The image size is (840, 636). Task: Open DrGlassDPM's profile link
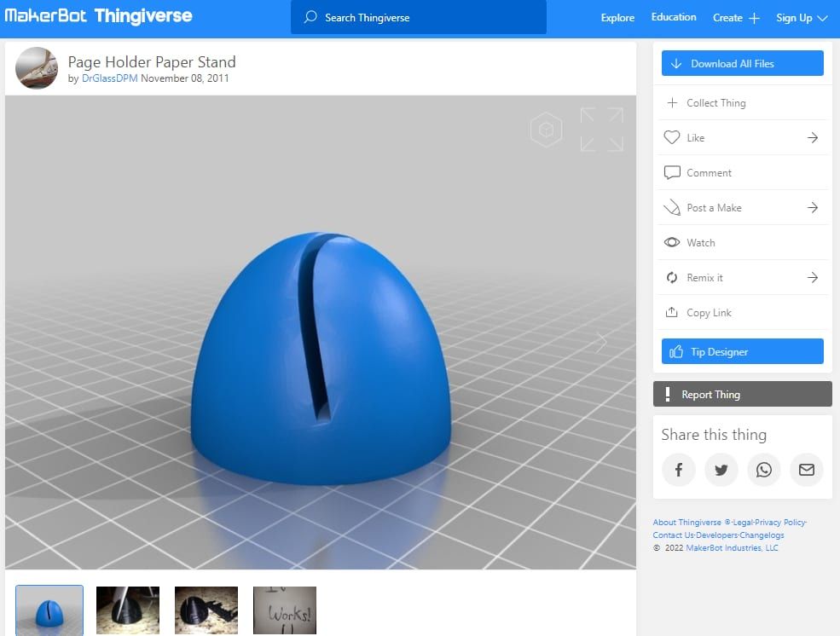coord(107,77)
